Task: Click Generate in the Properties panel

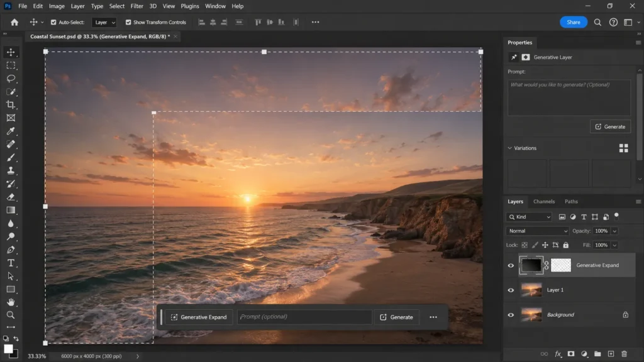Action: click(x=610, y=126)
